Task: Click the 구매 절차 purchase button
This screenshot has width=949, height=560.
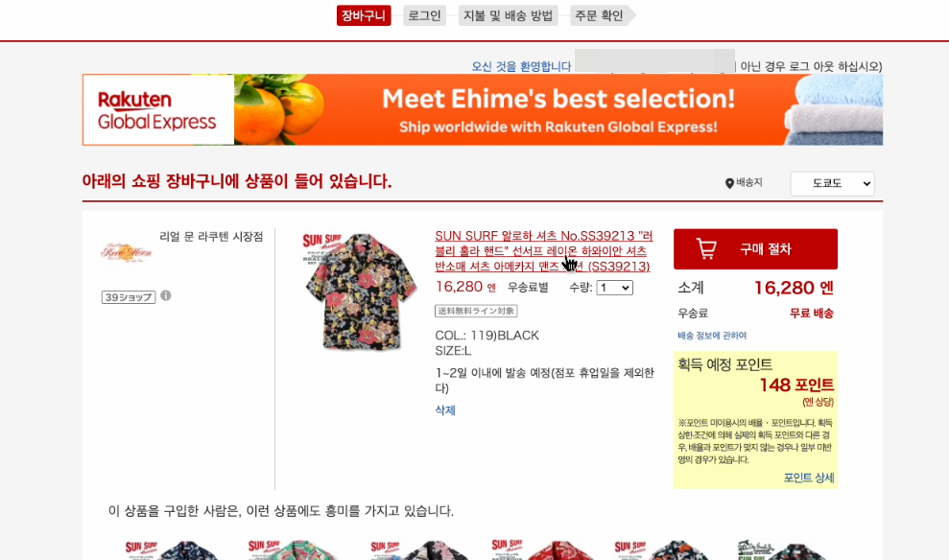Action: pyautogui.click(x=755, y=249)
